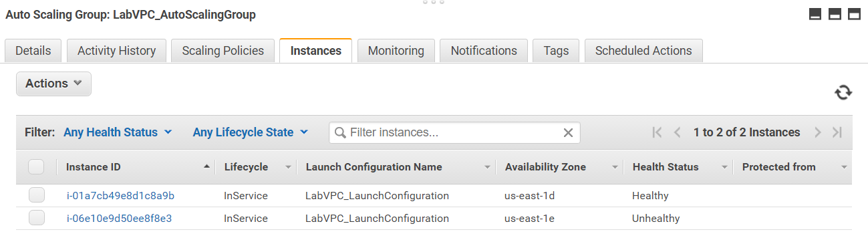868x246 pixels.
Task: Maximize the details panel with rightmost pane icon
Action: (854, 15)
